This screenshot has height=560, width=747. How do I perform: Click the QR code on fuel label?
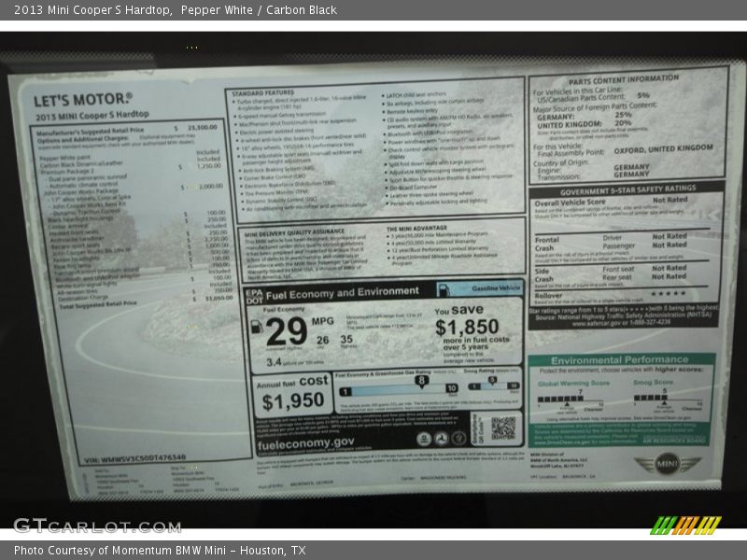click(504, 427)
